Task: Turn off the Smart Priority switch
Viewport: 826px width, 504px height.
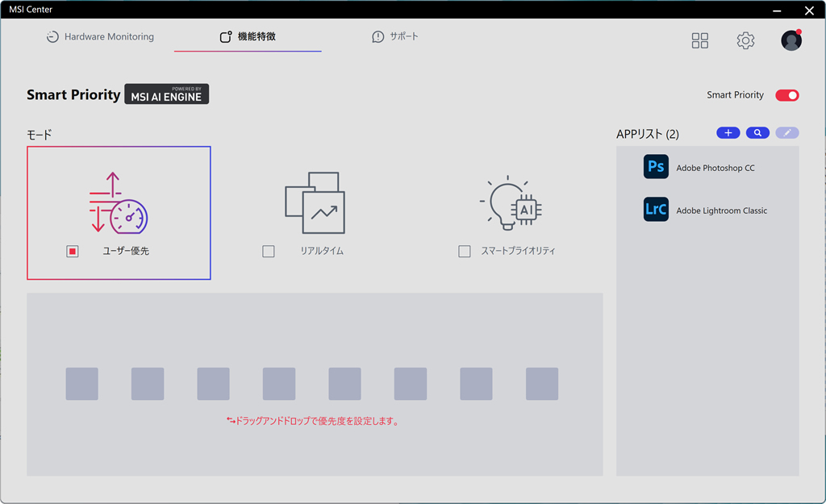Action: (x=787, y=95)
